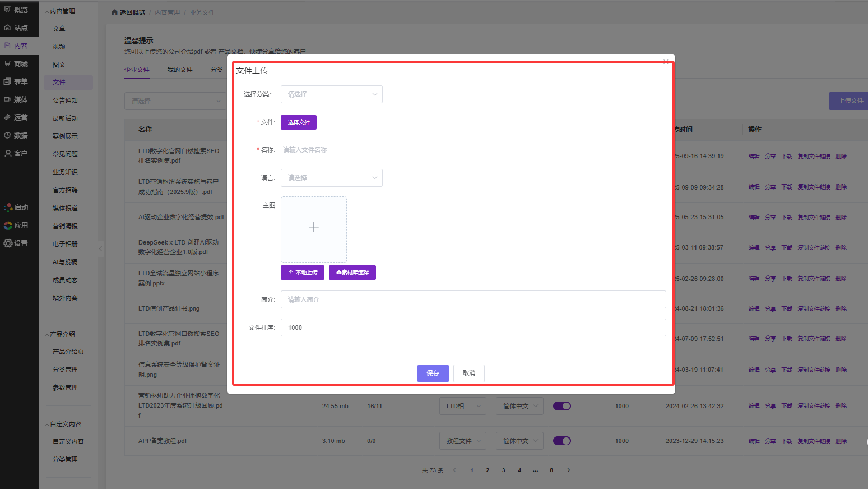Screen dimensions: 868x489
Task: Go to page 2 of the file list
Action: (488, 470)
